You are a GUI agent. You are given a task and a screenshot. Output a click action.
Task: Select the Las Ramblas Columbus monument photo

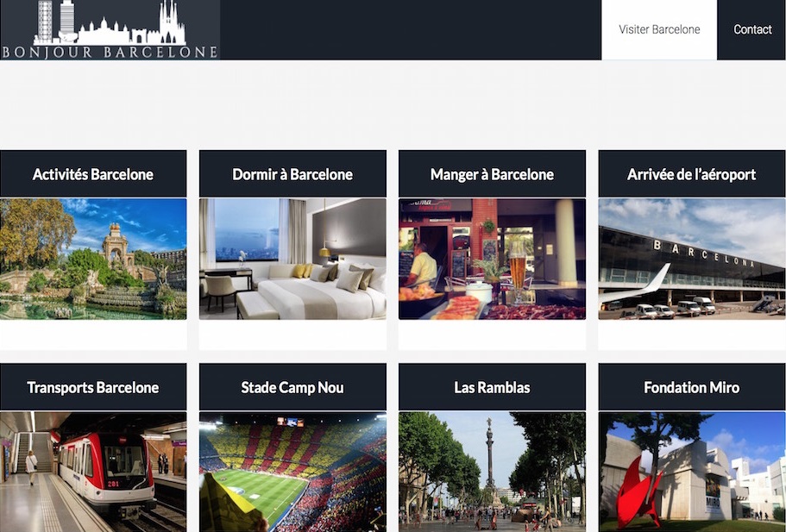pos(493,472)
